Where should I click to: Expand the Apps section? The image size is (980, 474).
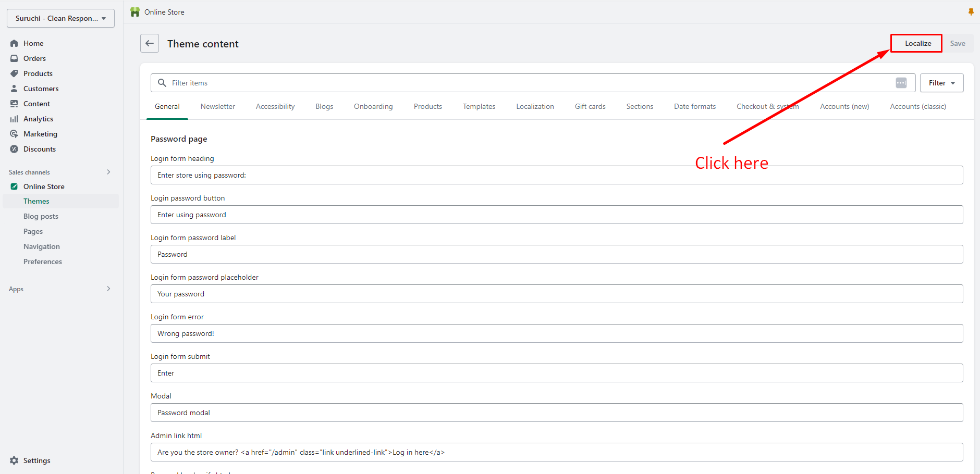(x=108, y=289)
